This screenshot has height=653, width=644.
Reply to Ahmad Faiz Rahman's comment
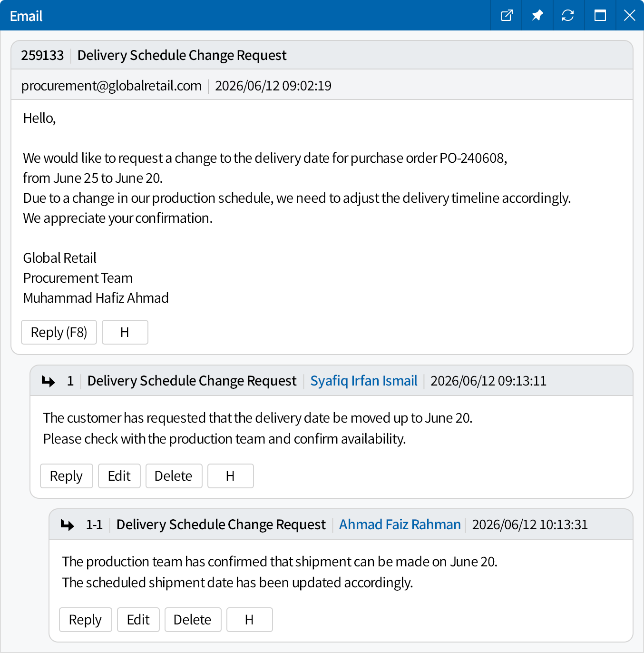coord(86,620)
